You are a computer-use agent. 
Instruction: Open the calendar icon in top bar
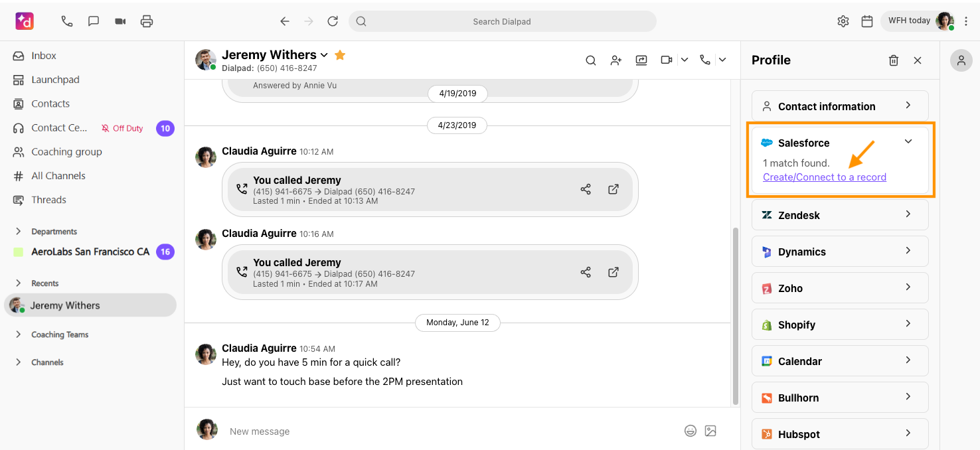click(867, 21)
